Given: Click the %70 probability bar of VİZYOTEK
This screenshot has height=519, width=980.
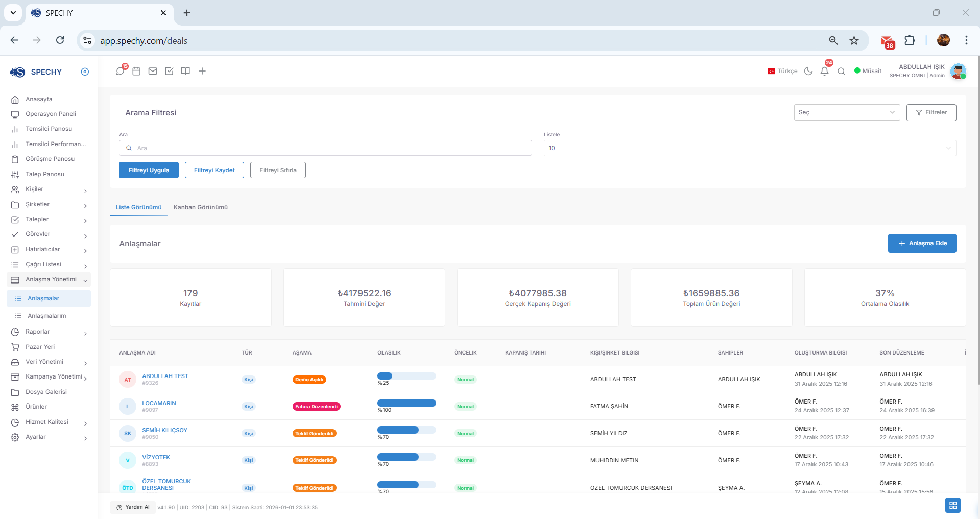Looking at the screenshot, I should tap(407, 457).
